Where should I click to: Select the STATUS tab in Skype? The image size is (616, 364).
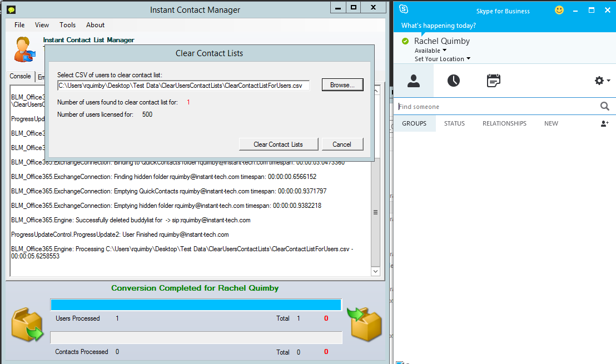pos(455,123)
